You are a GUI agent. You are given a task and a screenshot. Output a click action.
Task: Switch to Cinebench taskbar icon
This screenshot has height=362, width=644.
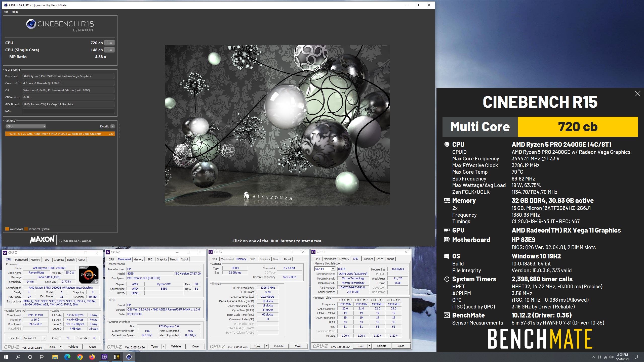click(x=129, y=357)
